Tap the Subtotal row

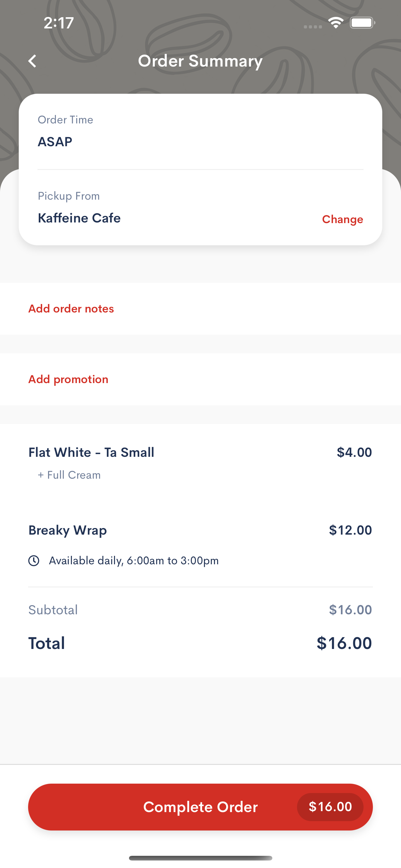(200, 610)
